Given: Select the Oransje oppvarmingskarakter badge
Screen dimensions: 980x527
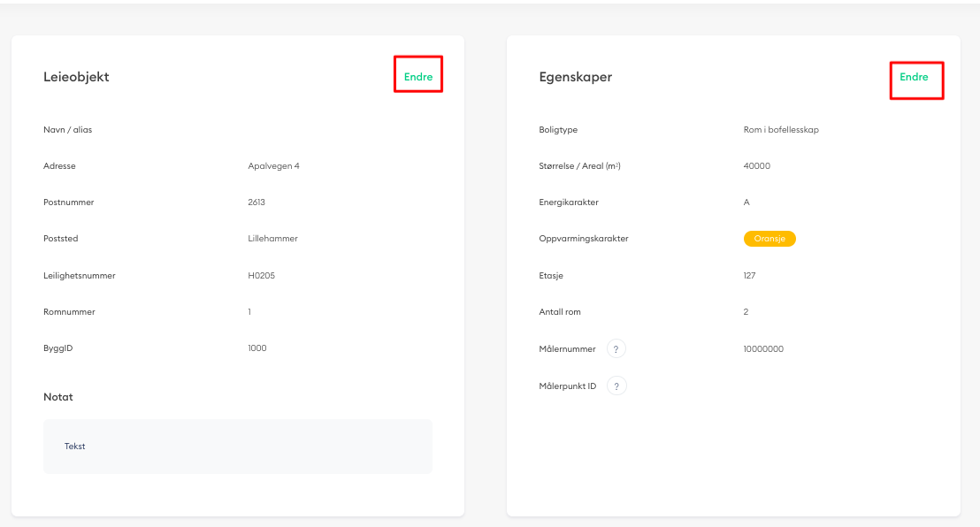Looking at the screenshot, I should click(x=769, y=238).
